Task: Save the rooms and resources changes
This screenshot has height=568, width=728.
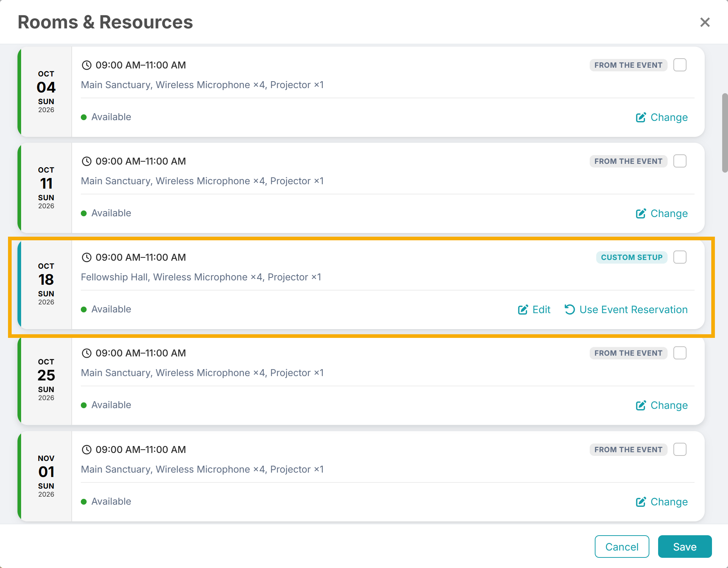Action: [x=685, y=547]
